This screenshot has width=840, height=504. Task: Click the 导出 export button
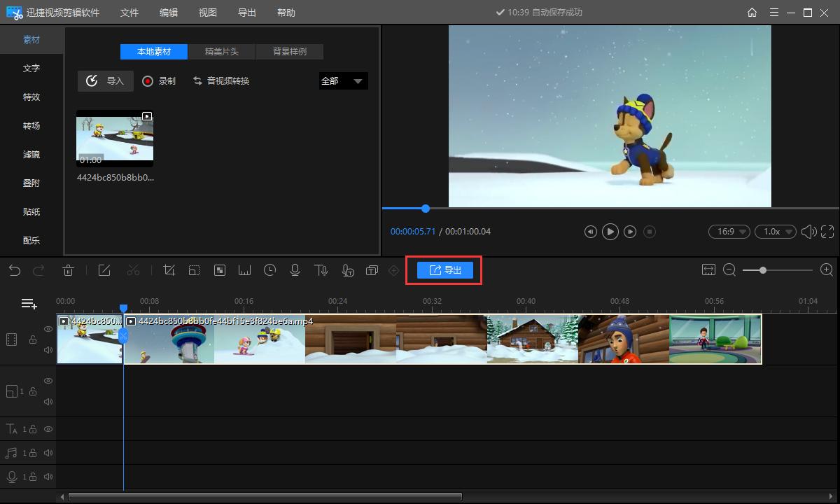click(444, 270)
